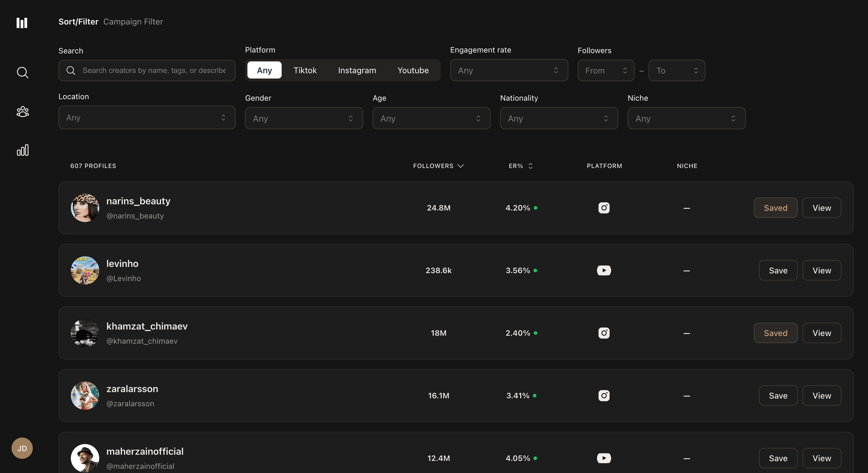
Task: Expand the Nationality dropdown
Action: pos(558,118)
